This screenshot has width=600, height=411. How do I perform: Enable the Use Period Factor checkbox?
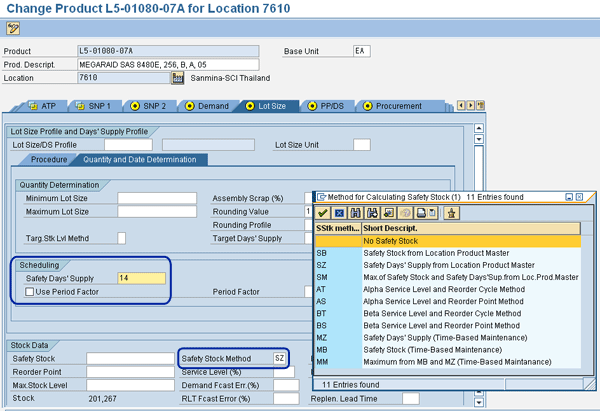[30, 292]
